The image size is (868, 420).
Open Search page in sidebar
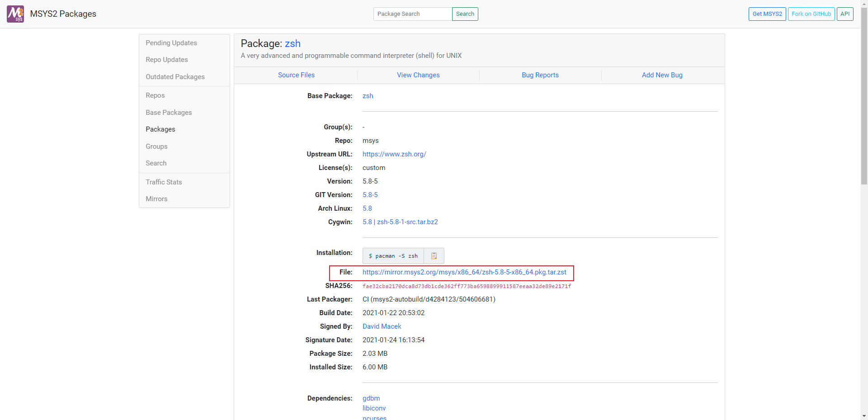click(x=156, y=163)
